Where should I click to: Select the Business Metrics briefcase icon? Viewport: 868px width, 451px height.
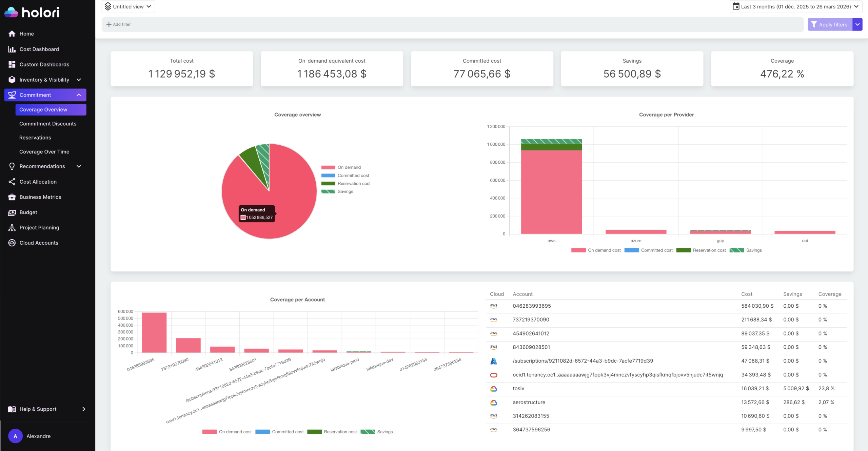point(12,197)
